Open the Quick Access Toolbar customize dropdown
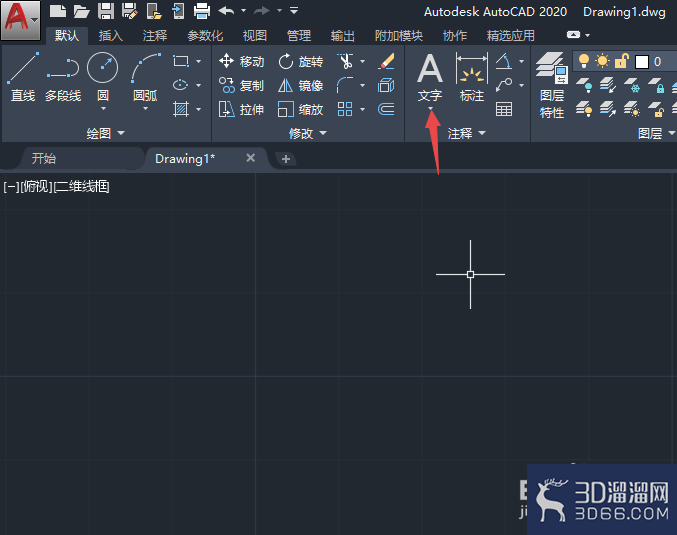The image size is (677, 535). click(294, 10)
